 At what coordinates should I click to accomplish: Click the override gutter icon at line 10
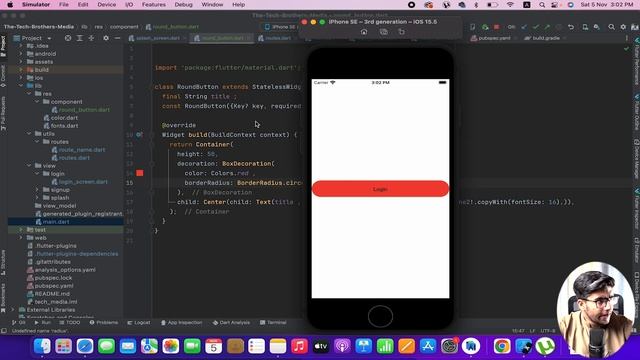139,135
